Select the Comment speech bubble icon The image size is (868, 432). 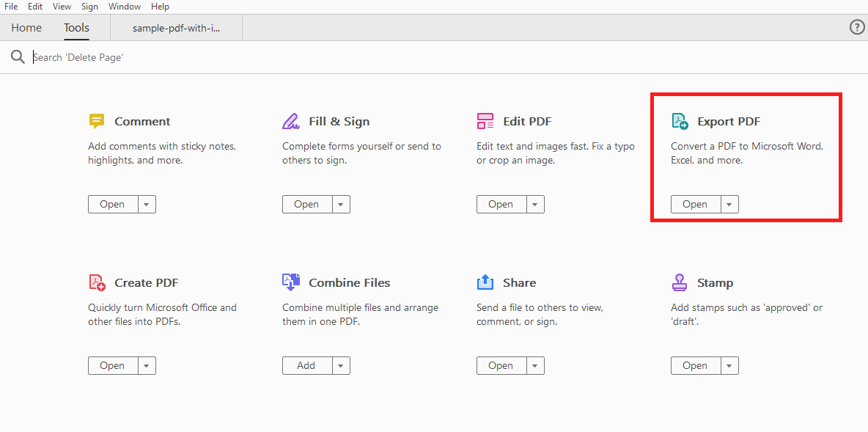coord(96,120)
